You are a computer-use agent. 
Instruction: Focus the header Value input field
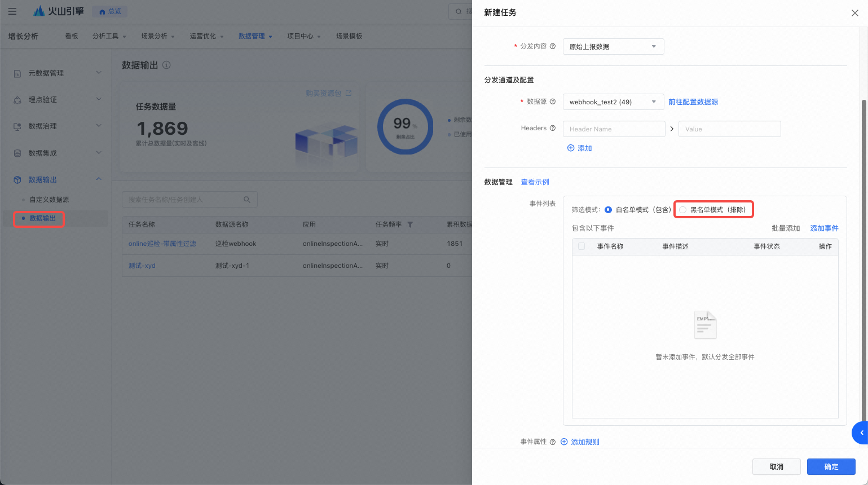pos(729,129)
